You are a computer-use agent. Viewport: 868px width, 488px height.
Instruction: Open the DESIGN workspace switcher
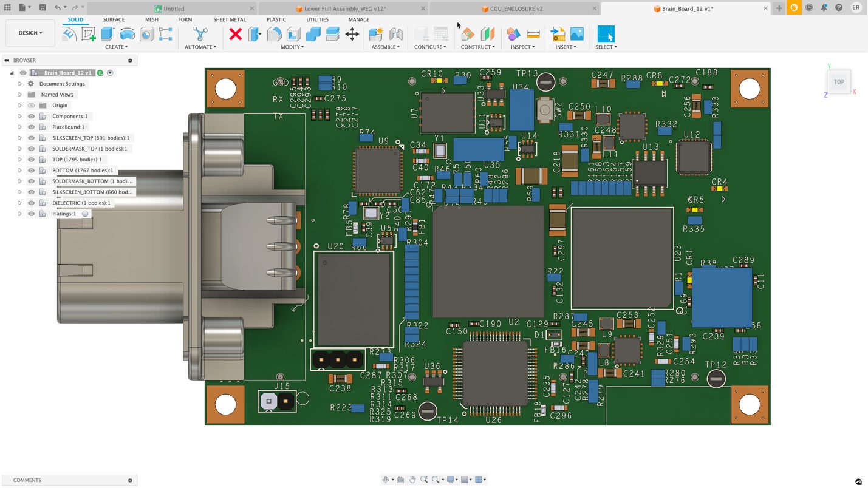29,33
